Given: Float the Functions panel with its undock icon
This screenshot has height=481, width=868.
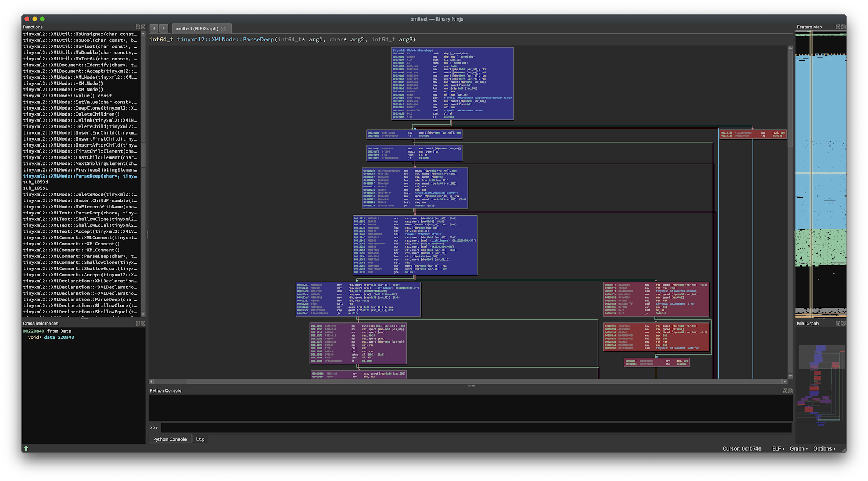Looking at the screenshot, I should pyautogui.click(x=138, y=27).
